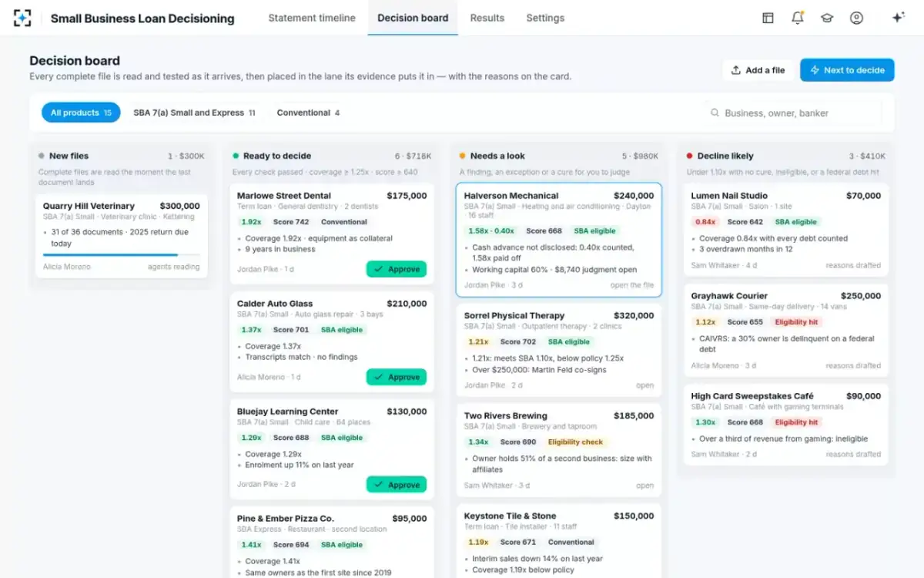The height and width of the screenshot is (578, 924).
Task: Select the Decision board tab
Action: tap(413, 18)
